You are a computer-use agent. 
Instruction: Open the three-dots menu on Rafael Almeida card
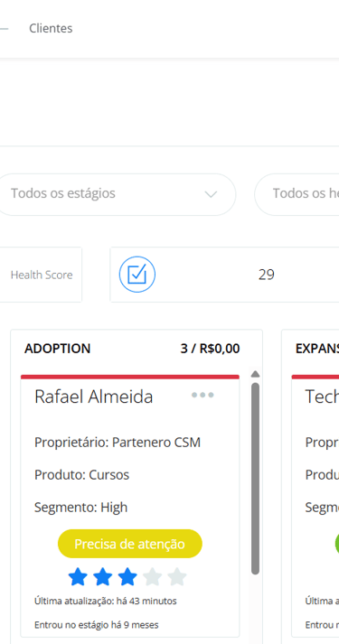[202, 395]
